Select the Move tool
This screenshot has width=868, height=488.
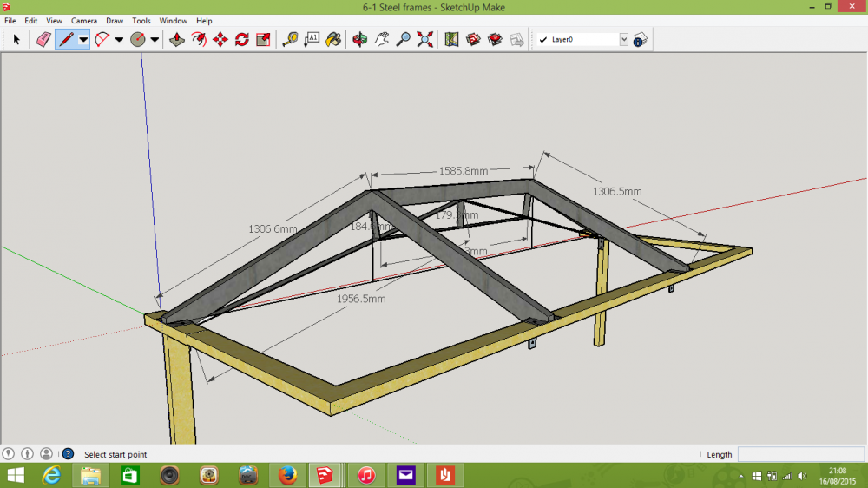[x=220, y=39]
